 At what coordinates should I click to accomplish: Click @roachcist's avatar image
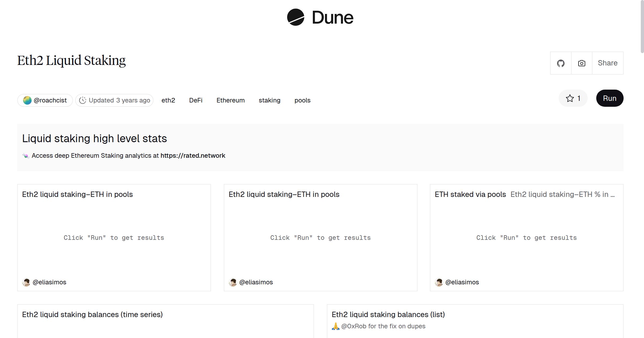tap(27, 100)
